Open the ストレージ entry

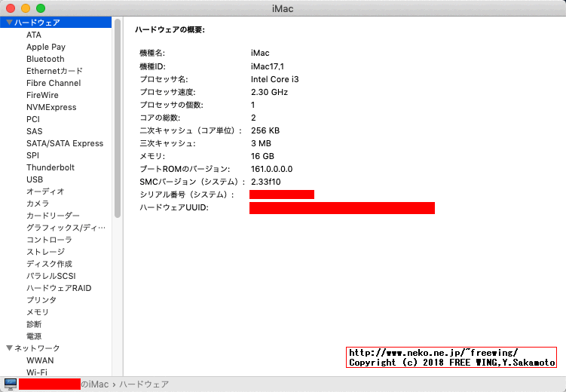(x=45, y=252)
